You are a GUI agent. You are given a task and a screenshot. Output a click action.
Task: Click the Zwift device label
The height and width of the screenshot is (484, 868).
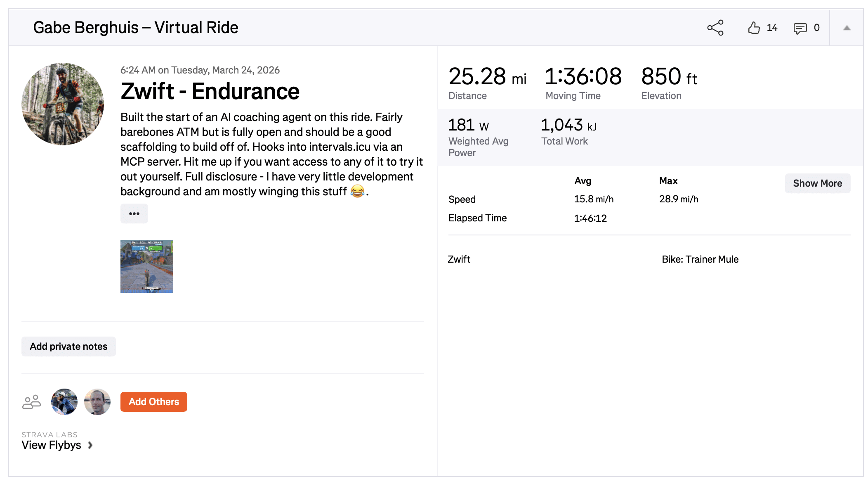click(459, 259)
